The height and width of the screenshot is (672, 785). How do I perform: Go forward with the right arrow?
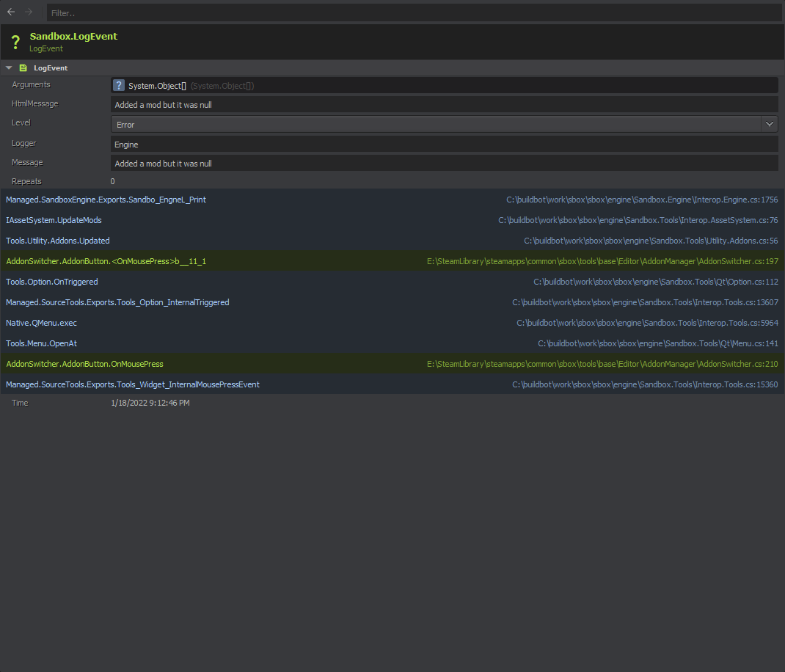(x=29, y=12)
